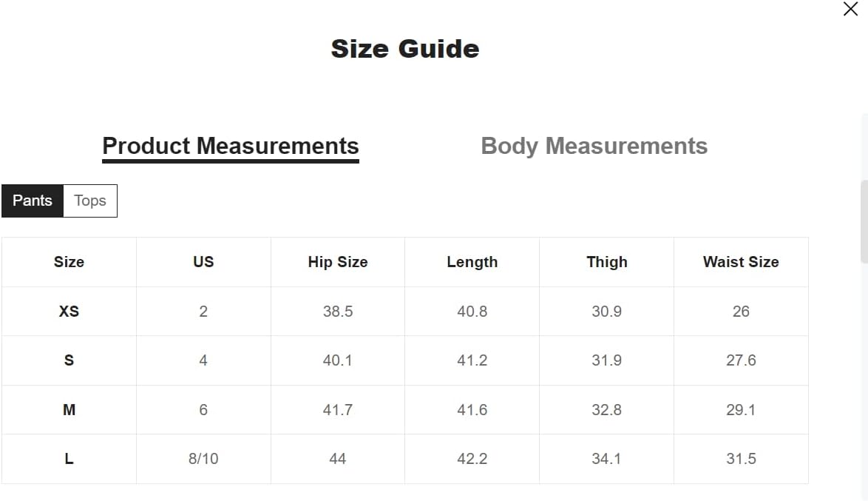The height and width of the screenshot is (501, 868).
Task: Click the Length column header
Action: (472, 262)
